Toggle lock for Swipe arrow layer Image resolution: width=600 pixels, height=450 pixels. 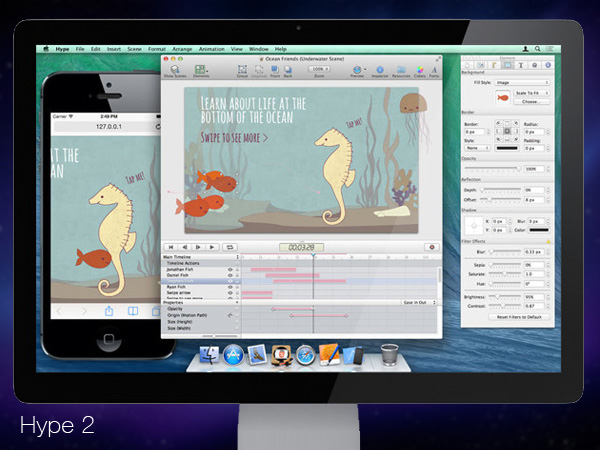237,293
